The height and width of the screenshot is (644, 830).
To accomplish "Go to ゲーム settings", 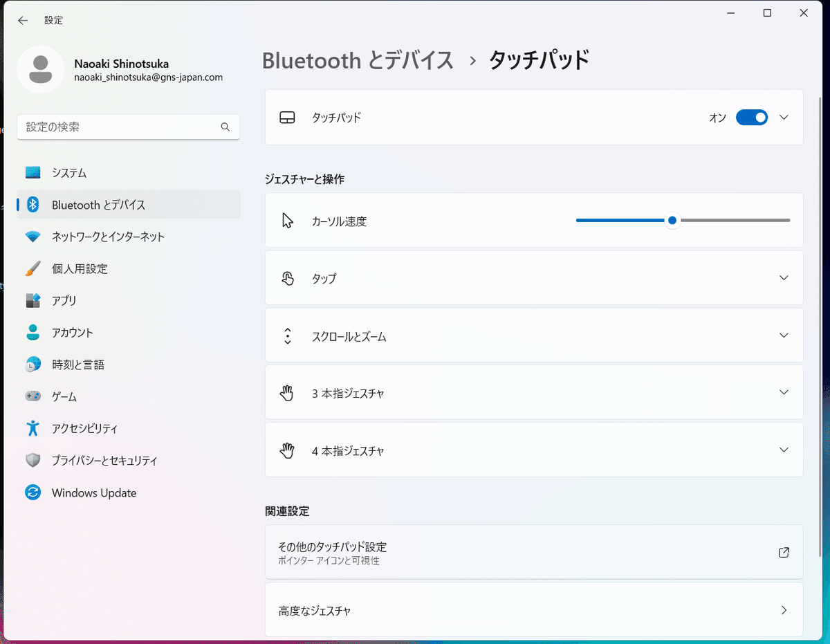I will (129, 396).
